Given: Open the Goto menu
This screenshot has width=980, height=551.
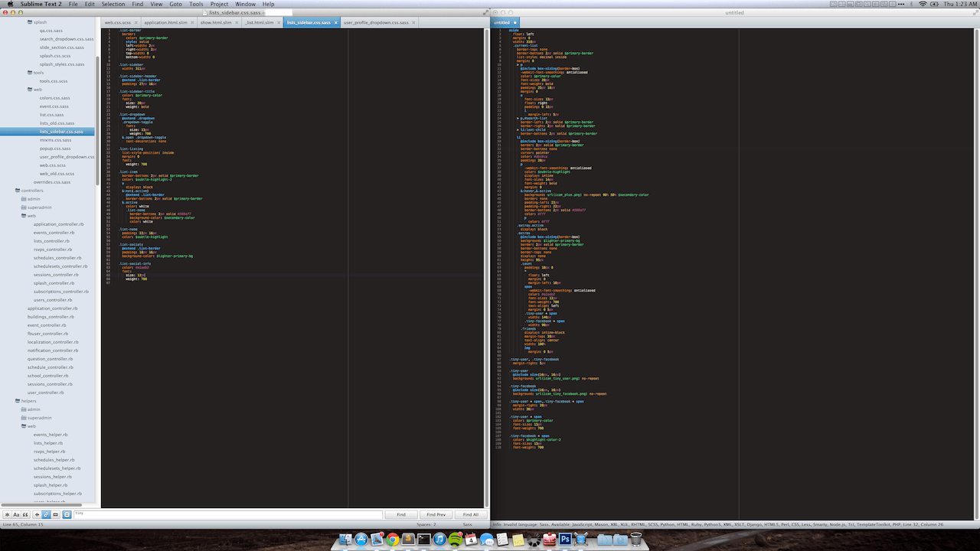Looking at the screenshot, I should point(175,4).
